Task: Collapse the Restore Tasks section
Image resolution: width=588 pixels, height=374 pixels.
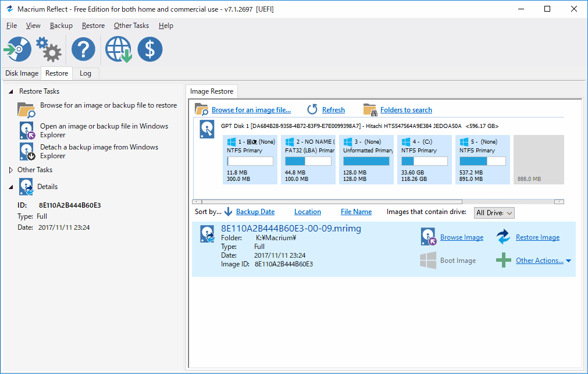Action: point(11,91)
